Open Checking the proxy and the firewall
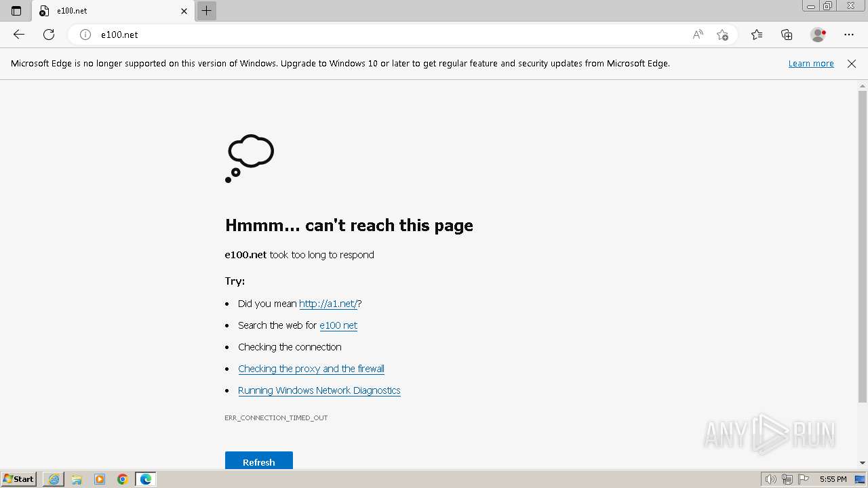The height and width of the screenshot is (488, 868). click(311, 369)
